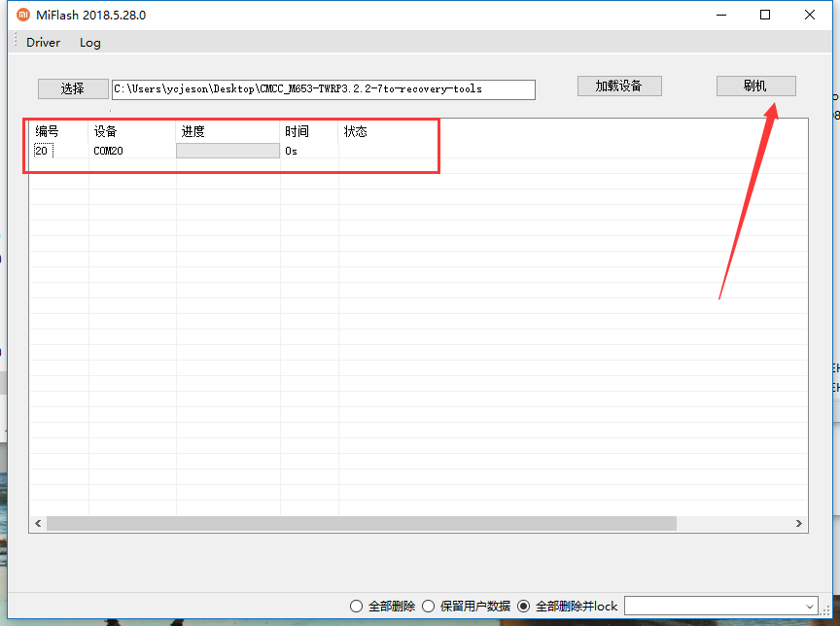Screen dimensions: 840x626
Task: Click the 加载设备 load devices button
Action: 618,86
